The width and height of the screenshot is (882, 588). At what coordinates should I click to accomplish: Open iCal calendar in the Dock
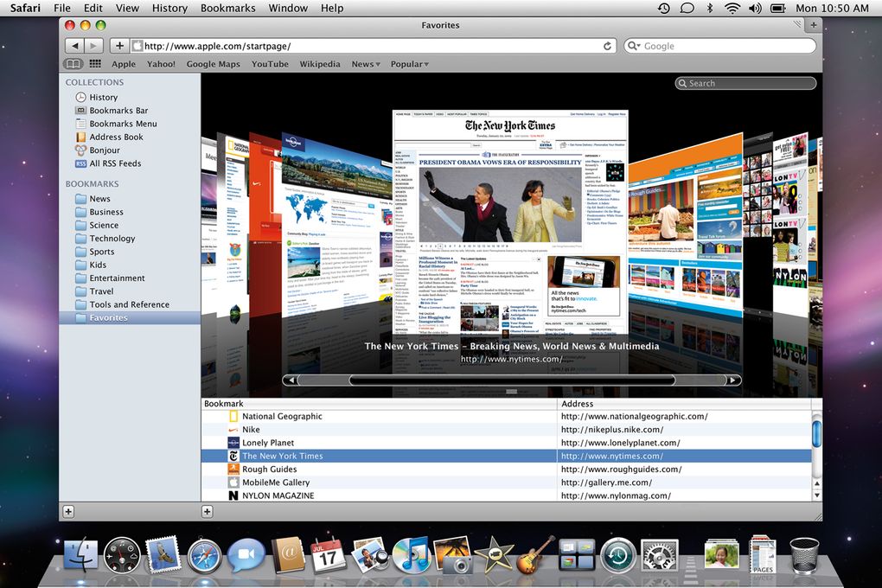click(x=329, y=556)
